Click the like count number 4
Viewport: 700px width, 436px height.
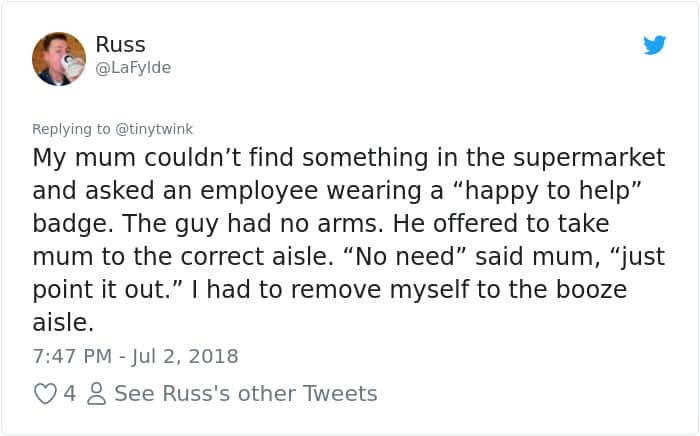click(x=69, y=394)
